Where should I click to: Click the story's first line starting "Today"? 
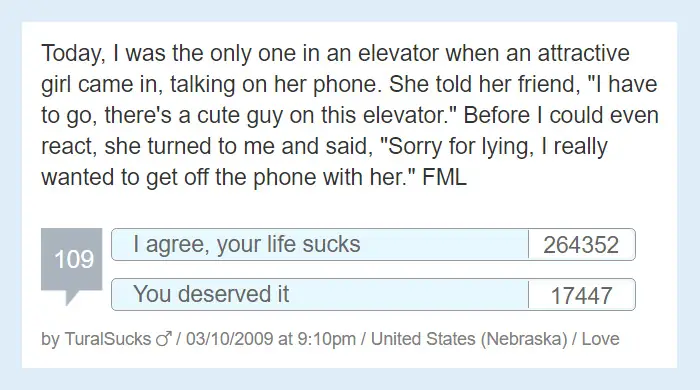335,54
